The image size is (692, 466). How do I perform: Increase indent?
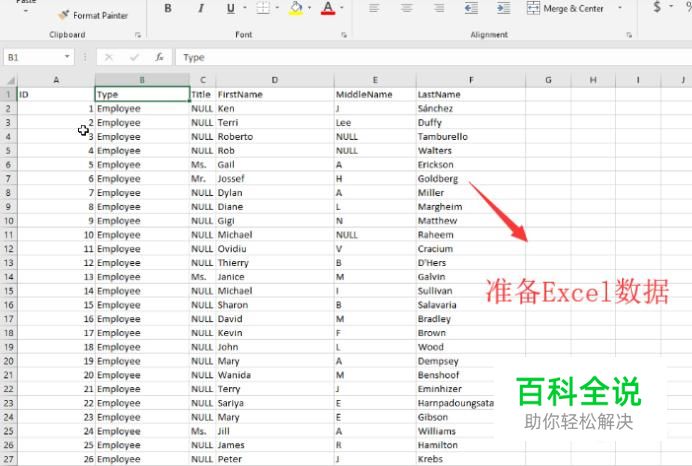tap(504, 8)
